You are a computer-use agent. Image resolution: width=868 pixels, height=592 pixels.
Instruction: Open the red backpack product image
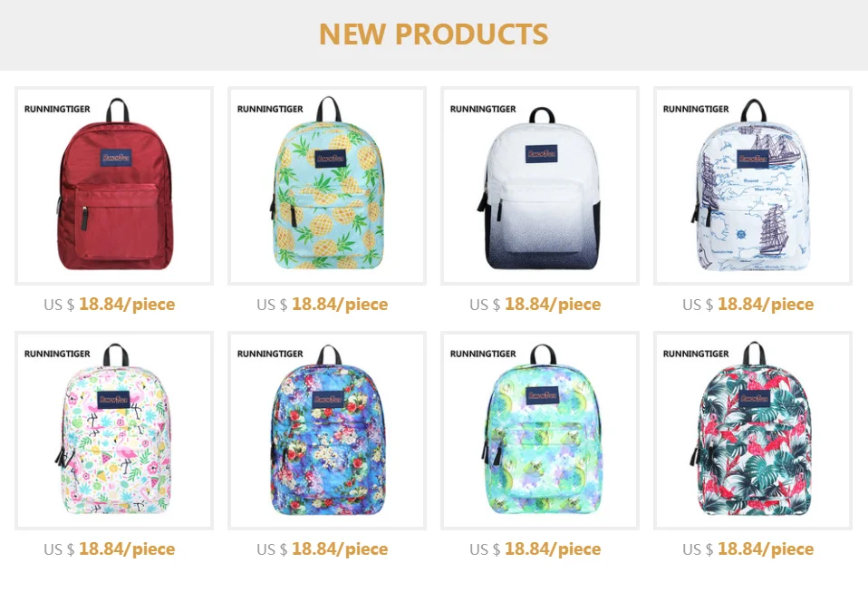(114, 186)
